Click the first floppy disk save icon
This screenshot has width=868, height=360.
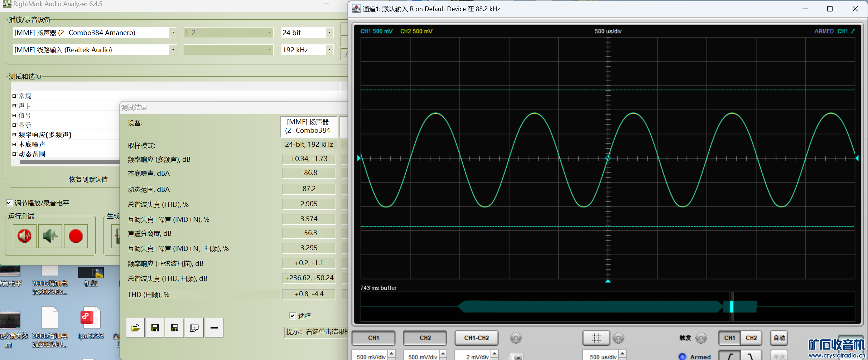pyautogui.click(x=155, y=328)
